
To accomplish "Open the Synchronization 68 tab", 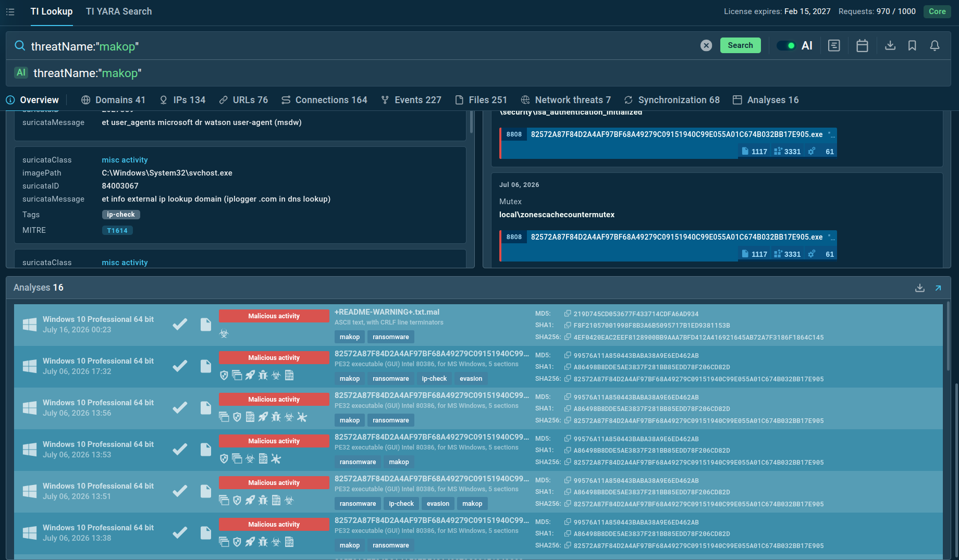I will point(672,100).
